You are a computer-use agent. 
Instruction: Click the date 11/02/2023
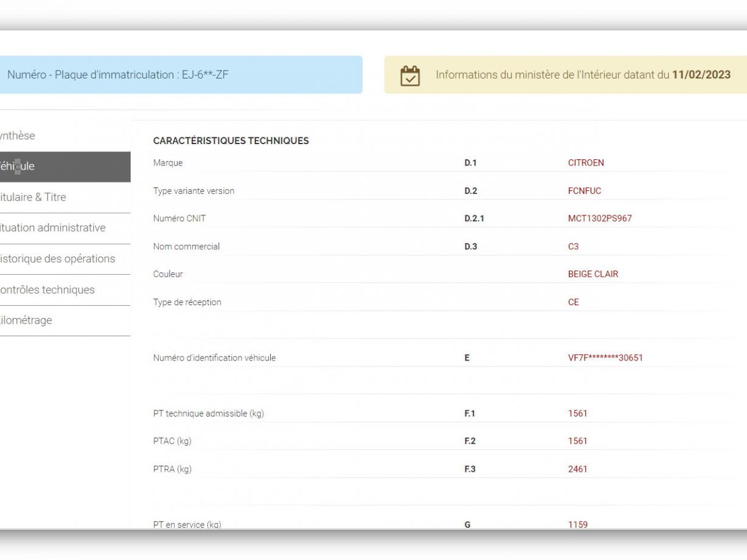[x=701, y=75]
